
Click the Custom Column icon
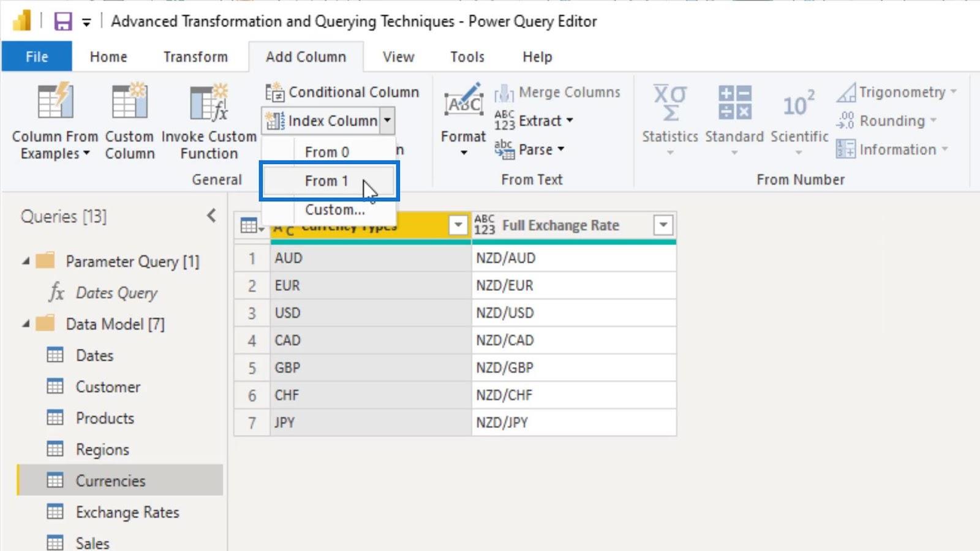(x=129, y=102)
